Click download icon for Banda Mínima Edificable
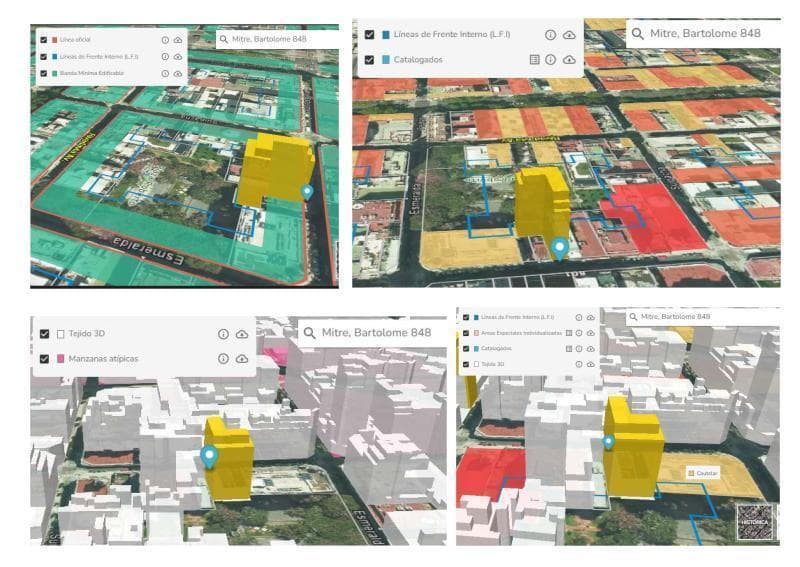800x567 pixels. (x=178, y=74)
